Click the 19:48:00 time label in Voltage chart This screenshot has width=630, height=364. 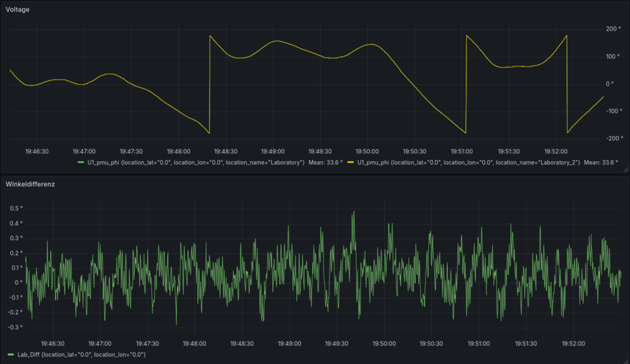pyautogui.click(x=178, y=151)
